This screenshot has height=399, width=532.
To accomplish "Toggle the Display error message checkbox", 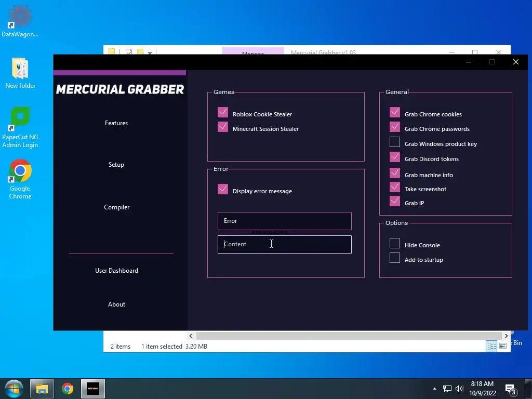I will pos(223,189).
